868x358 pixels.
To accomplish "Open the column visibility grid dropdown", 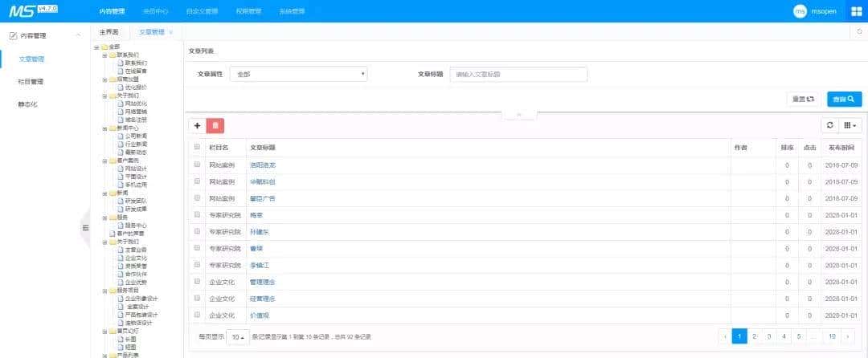I will (850, 125).
